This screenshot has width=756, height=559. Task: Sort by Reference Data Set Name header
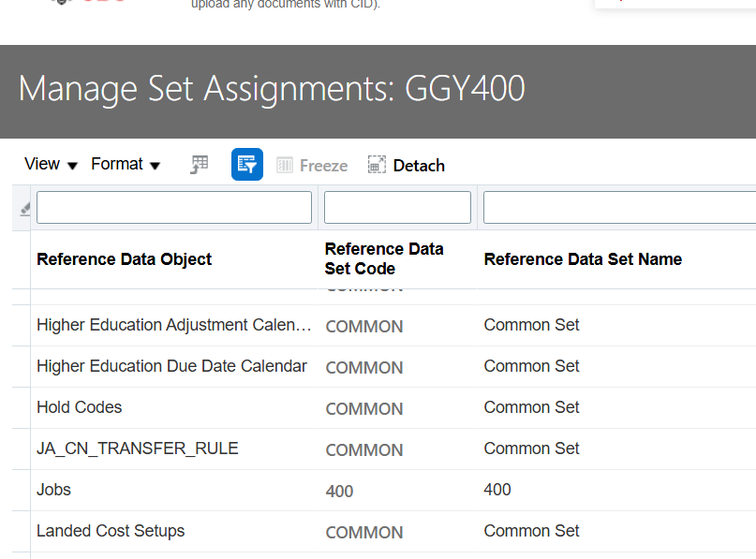pyautogui.click(x=583, y=259)
